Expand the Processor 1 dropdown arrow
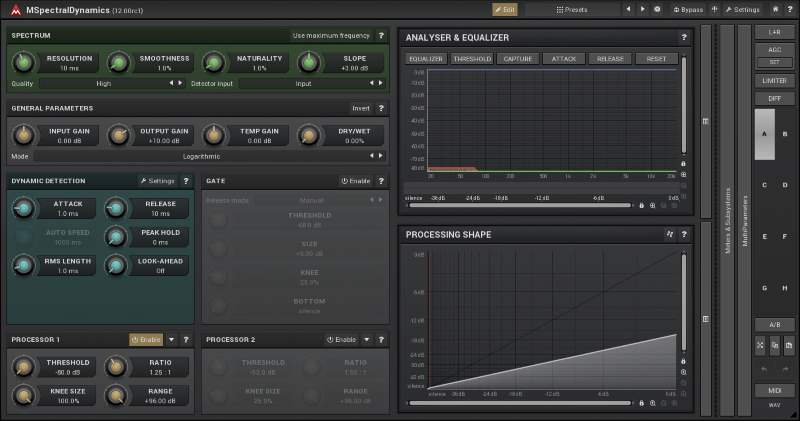Viewport: 800px width, 421px height. 171,339
